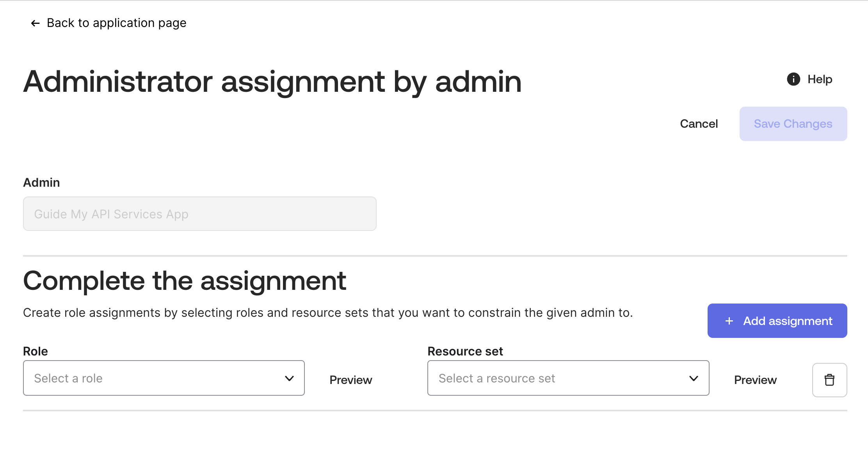The image size is (868, 450).
Task: Click Preview next to the Resource set dropdown
Action: (755, 379)
